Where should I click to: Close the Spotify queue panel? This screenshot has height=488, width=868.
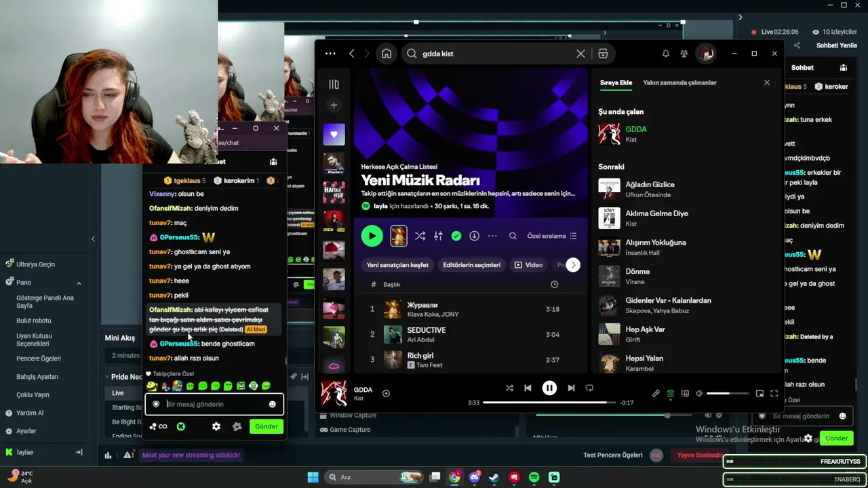click(767, 83)
